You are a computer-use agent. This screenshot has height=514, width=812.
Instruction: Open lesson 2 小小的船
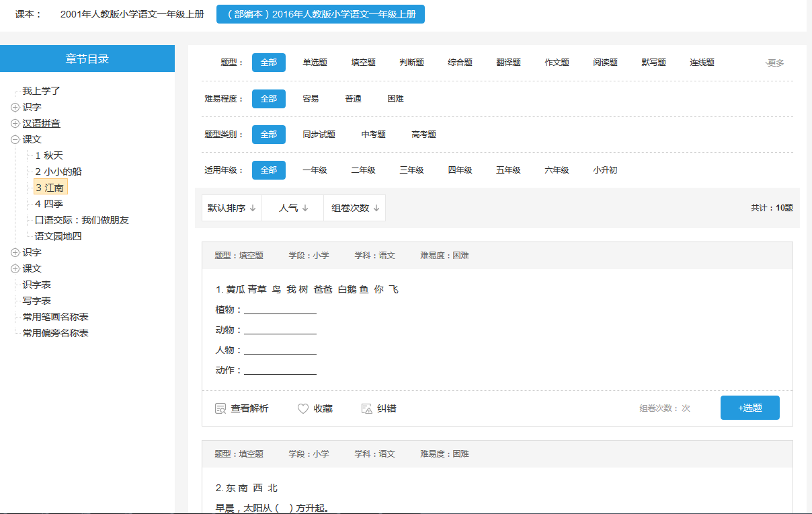(58, 172)
